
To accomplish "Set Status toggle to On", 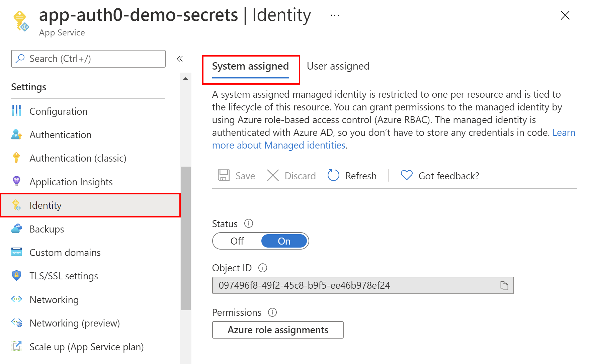I will pyautogui.click(x=284, y=241).
